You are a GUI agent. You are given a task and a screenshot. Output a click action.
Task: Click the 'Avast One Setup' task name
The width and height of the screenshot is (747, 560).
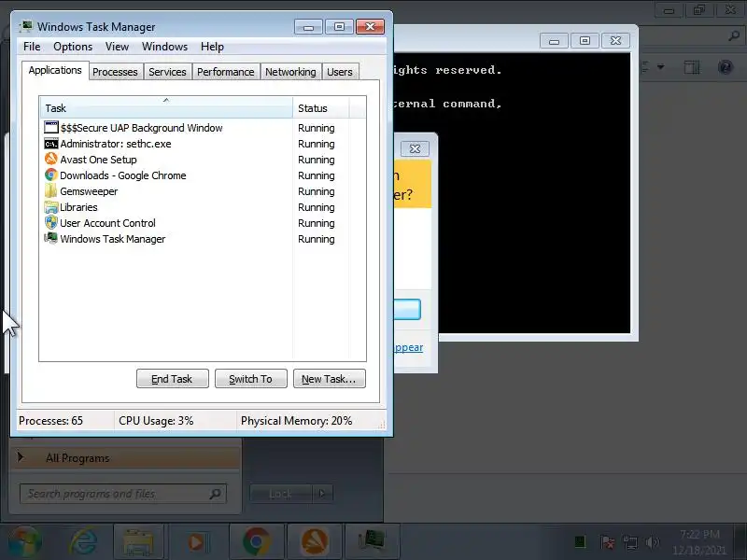[x=99, y=160]
